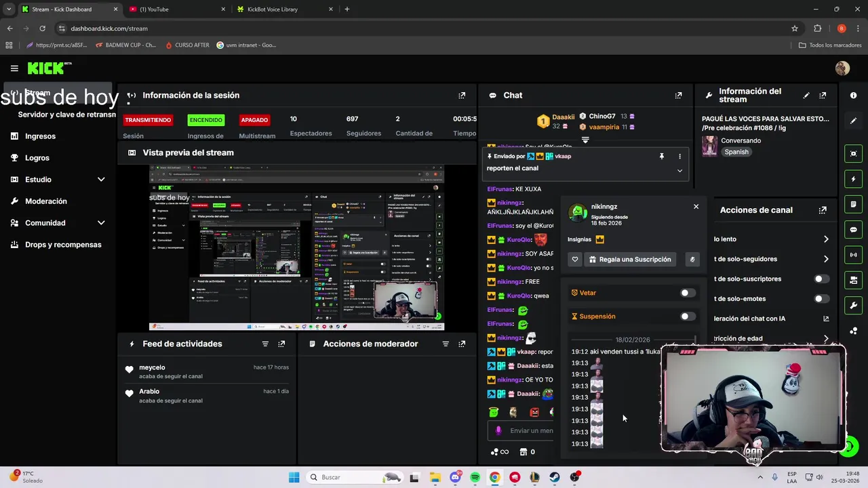The image size is (868, 488).
Task: Open the CURSO AFTER bookmark
Action: 187,45
